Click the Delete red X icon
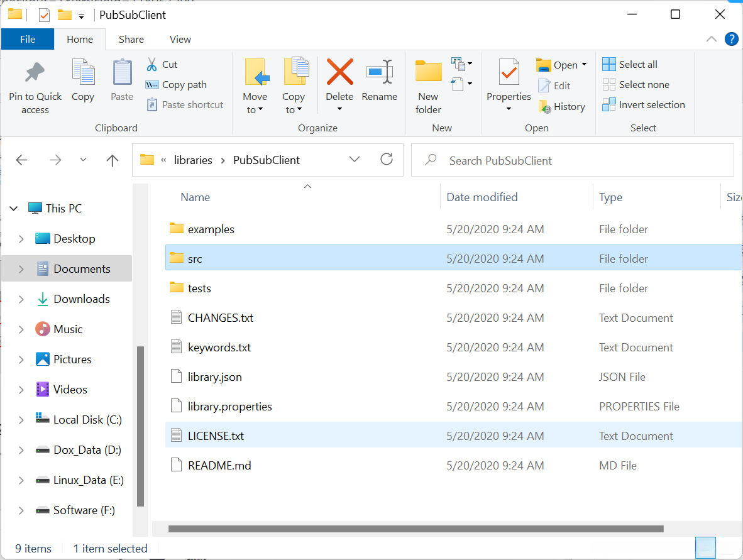743x560 pixels. [x=339, y=72]
